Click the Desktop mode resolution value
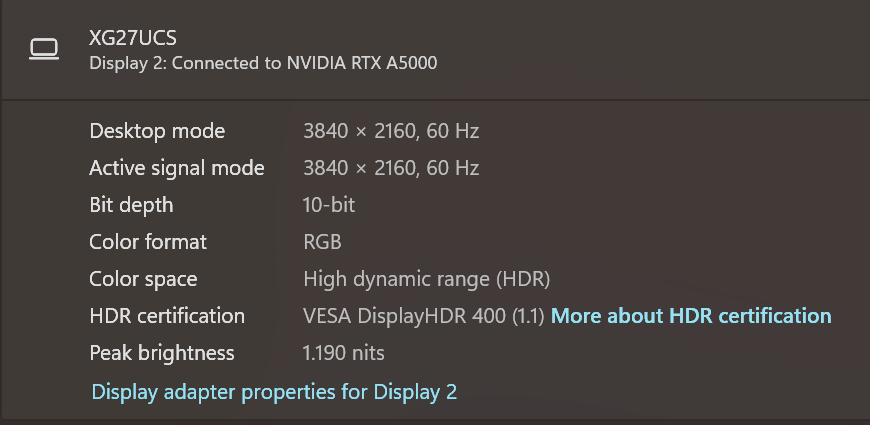The width and height of the screenshot is (870, 425). 391,131
